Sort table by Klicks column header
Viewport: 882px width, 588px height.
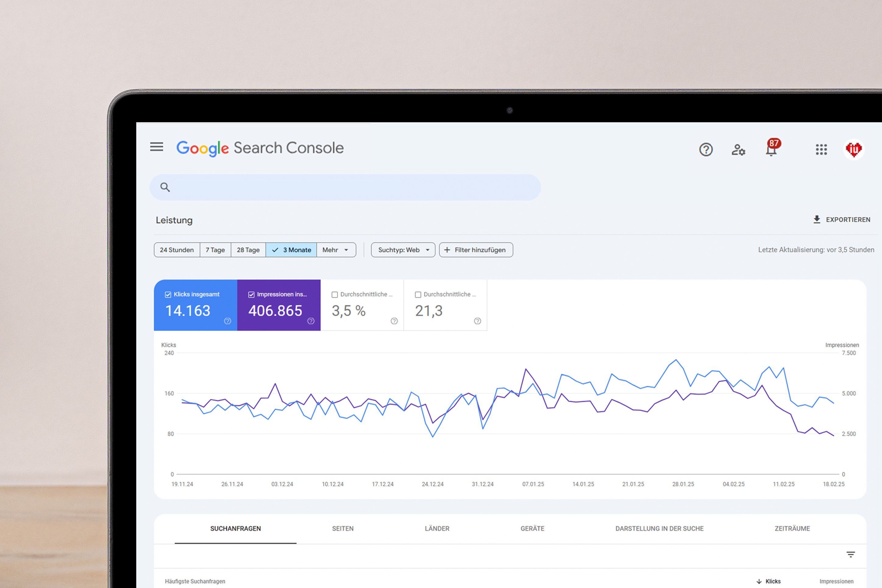tap(768, 581)
